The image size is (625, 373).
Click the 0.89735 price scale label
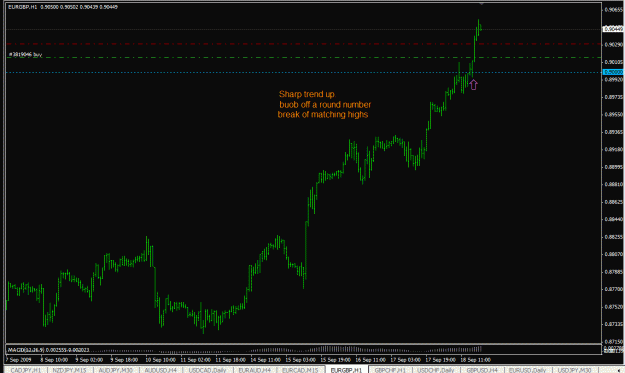[613, 97]
